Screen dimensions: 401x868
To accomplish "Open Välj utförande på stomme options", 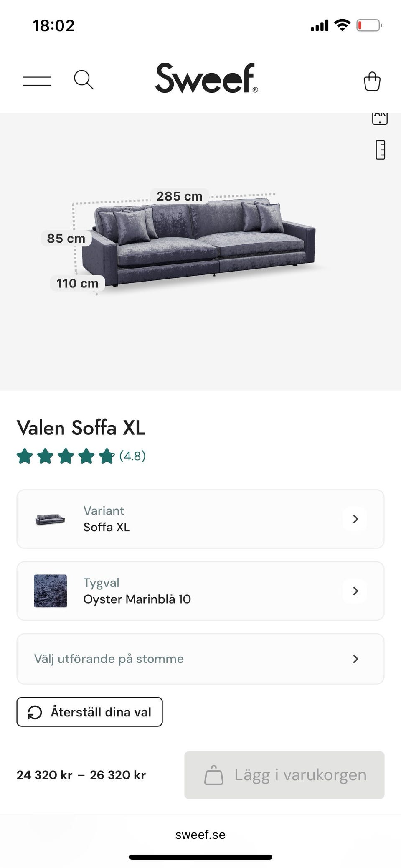I will (x=200, y=659).
